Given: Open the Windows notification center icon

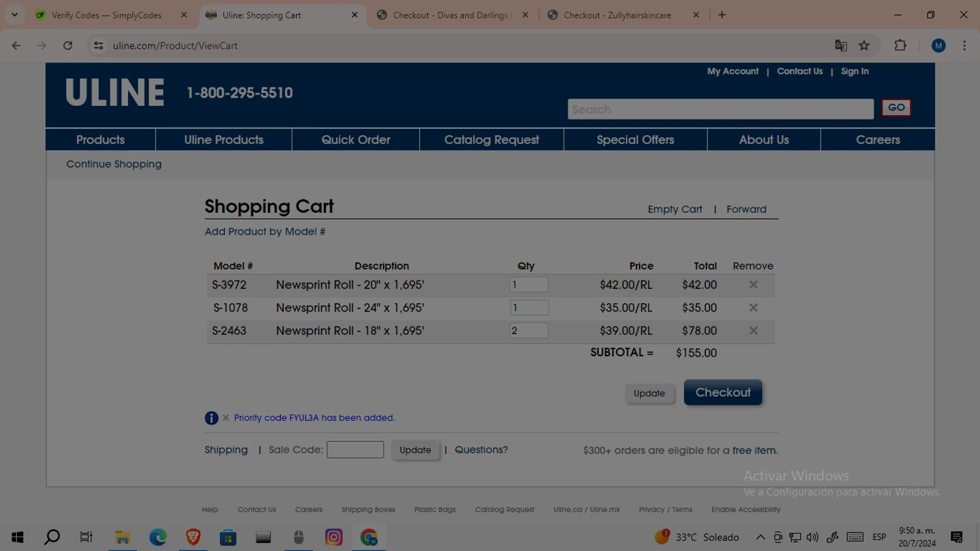Looking at the screenshot, I should [x=957, y=537].
